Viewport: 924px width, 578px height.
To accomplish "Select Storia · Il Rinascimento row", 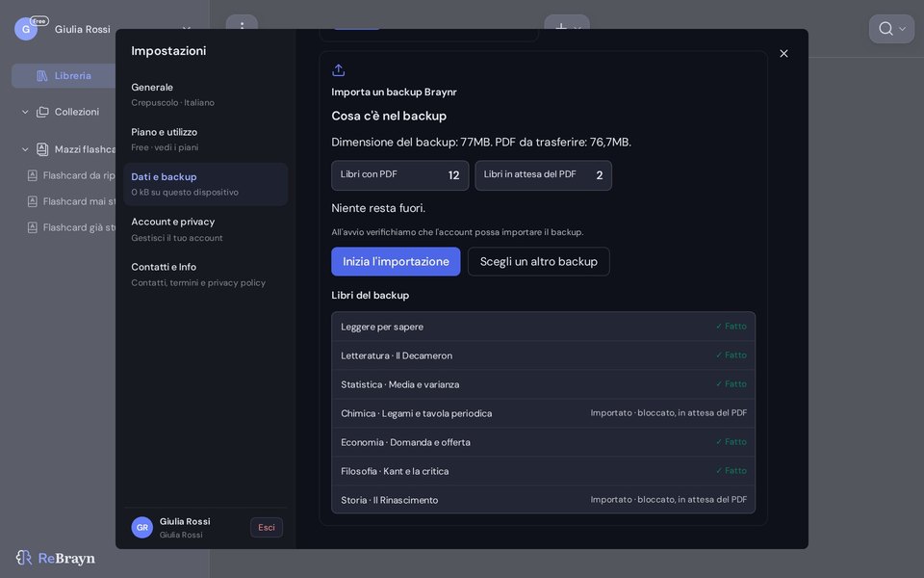I will 543,500.
